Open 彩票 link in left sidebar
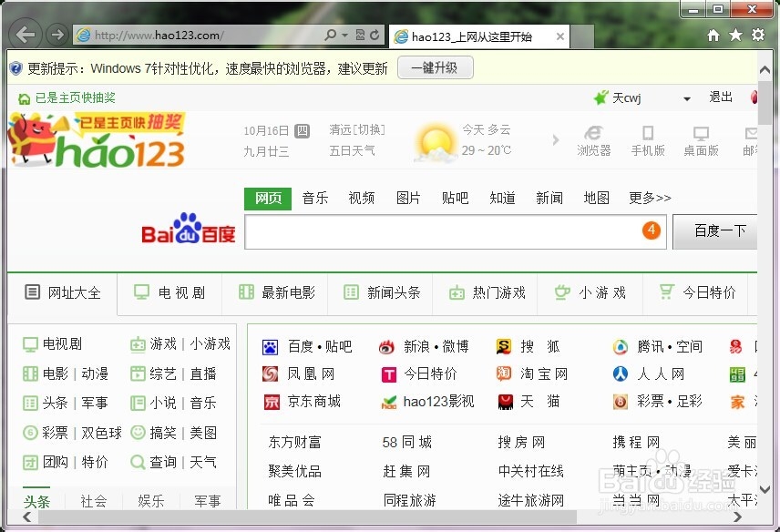This screenshot has width=780, height=532. pos(55,433)
